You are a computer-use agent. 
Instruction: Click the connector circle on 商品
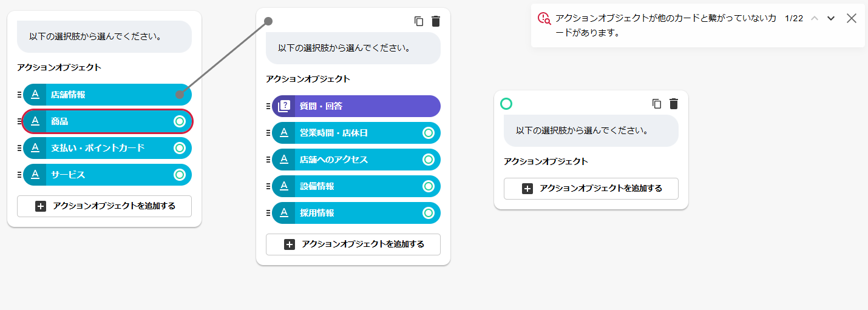179,121
